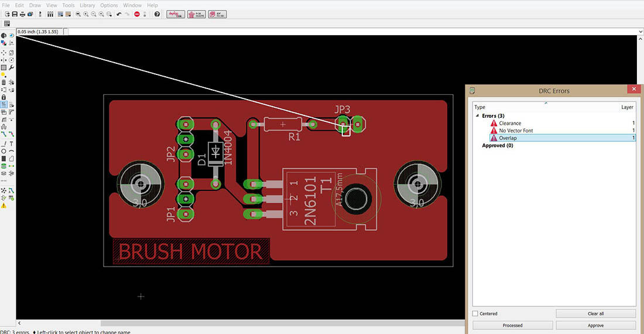
Task: Click the Layer column header
Action: click(627, 107)
